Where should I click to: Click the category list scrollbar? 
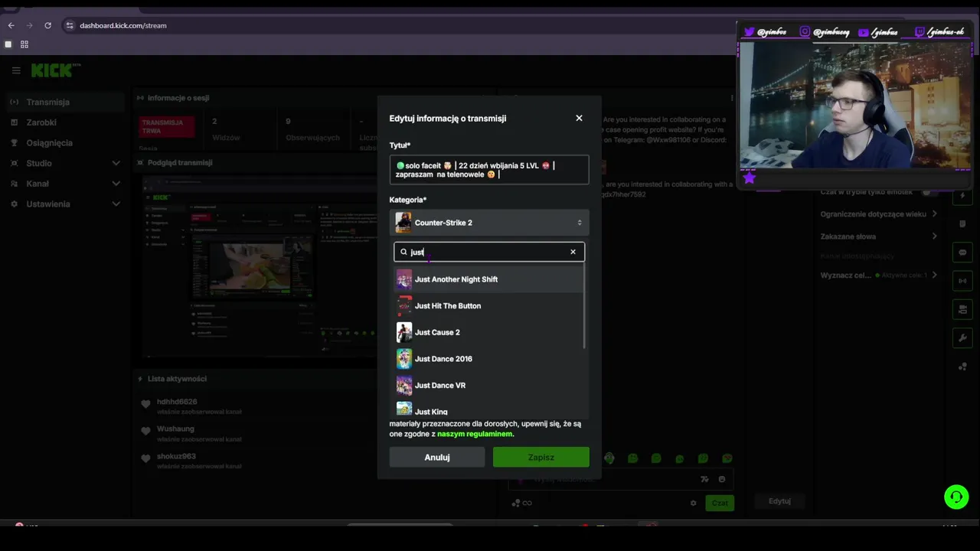[584, 306]
